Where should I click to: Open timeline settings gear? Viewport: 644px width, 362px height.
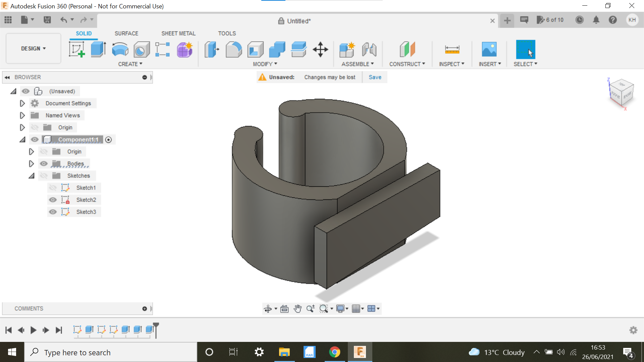[633, 330]
